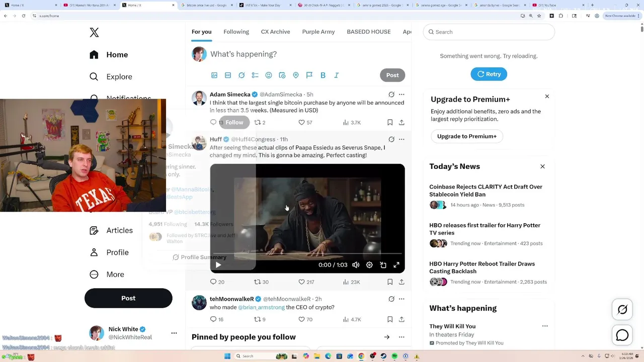
Task: Play the video in Huff's post
Action: pos(218,265)
